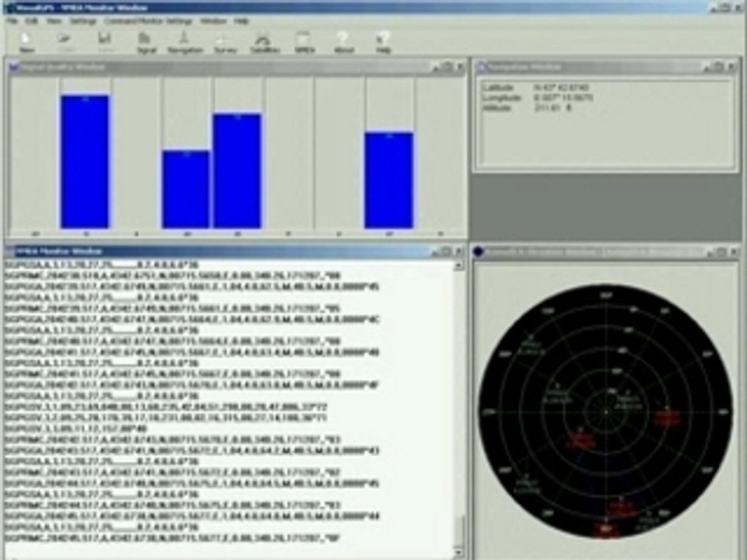Maximize the Signal Quality window
This screenshot has height=560, width=747.
click(447, 67)
